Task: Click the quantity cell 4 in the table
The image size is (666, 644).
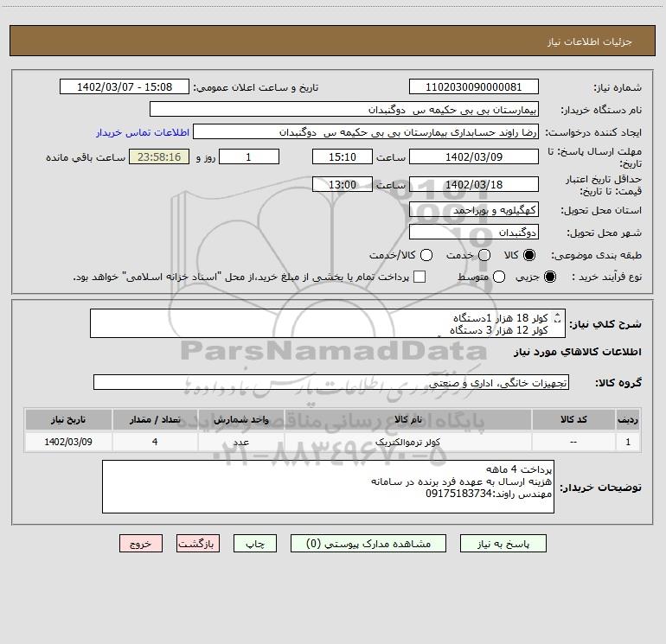Action: tap(155, 442)
